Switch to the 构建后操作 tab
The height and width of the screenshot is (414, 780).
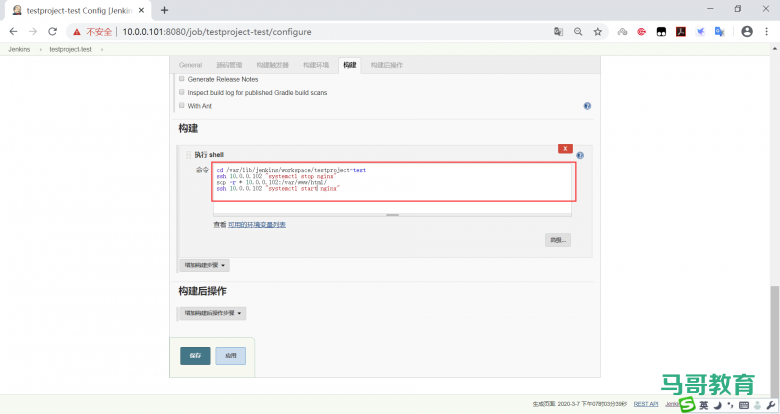[x=387, y=65]
